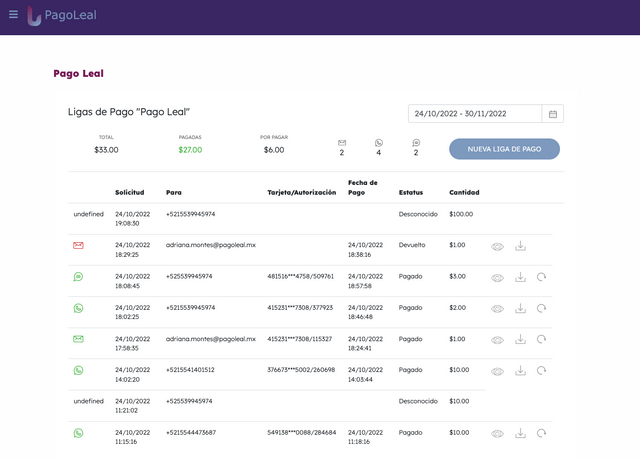Open the calendar date picker icon
Image resolution: width=640 pixels, height=458 pixels.
(x=553, y=114)
